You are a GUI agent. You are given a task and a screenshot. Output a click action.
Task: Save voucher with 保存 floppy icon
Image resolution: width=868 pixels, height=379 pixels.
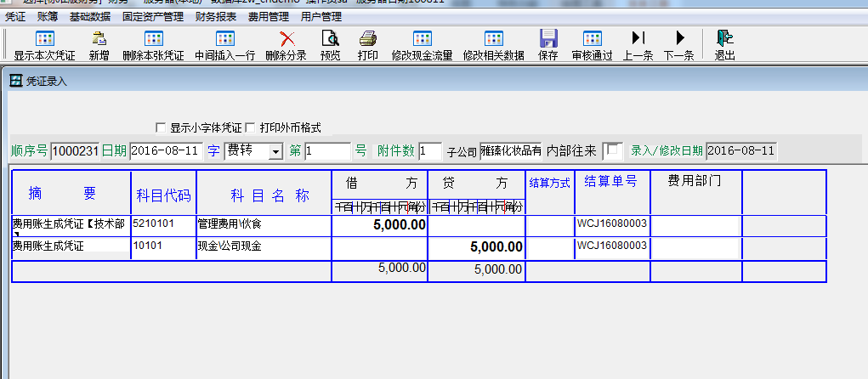point(548,38)
